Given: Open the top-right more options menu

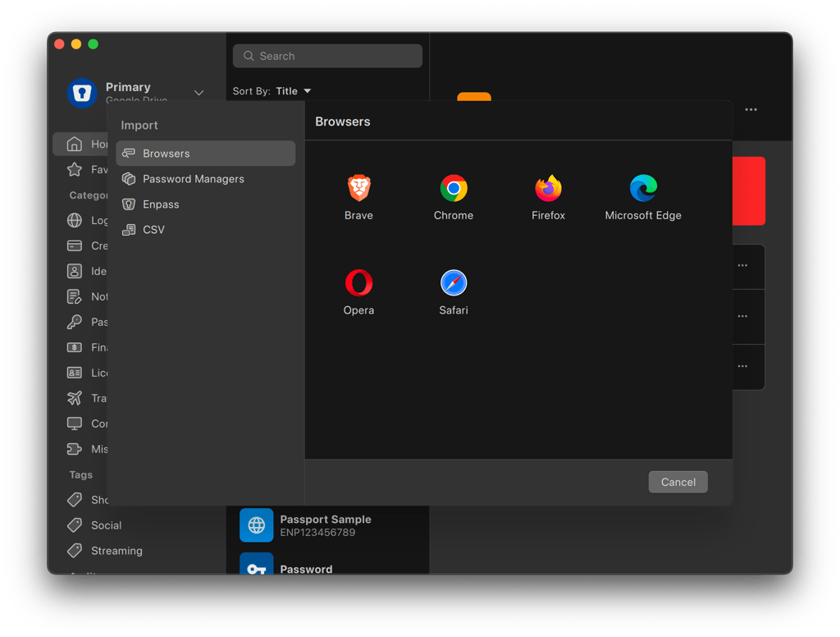Looking at the screenshot, I should click(x=751, y=110).
